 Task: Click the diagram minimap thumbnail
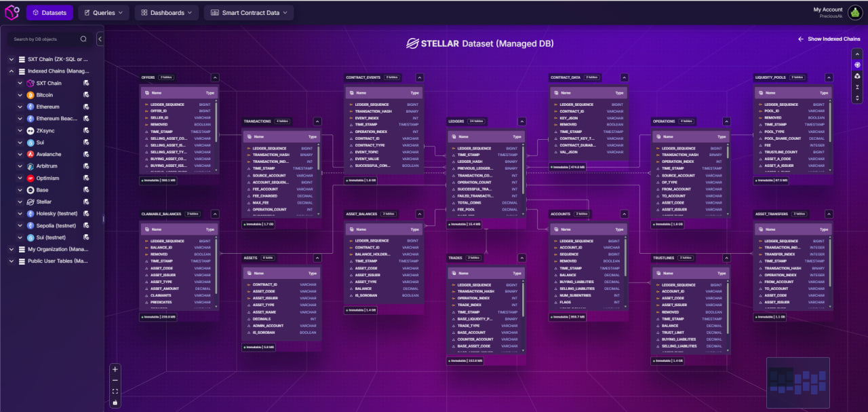tap(798, 382)
